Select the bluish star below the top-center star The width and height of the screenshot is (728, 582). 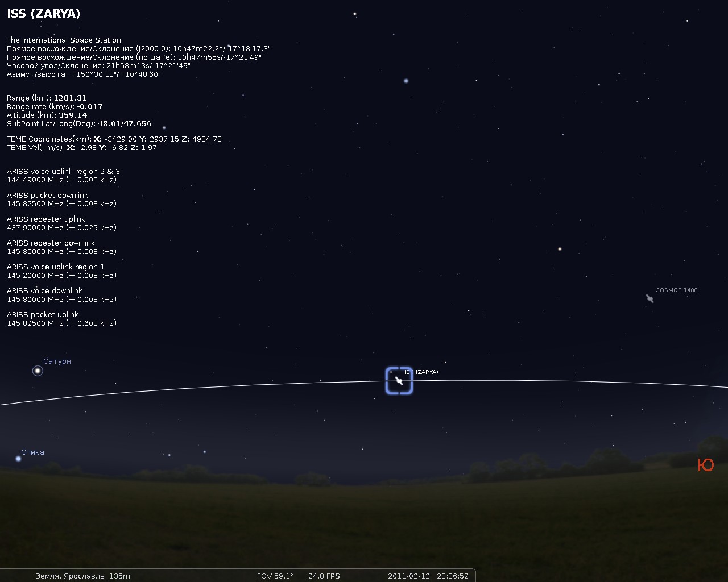(x=406, y=81)
